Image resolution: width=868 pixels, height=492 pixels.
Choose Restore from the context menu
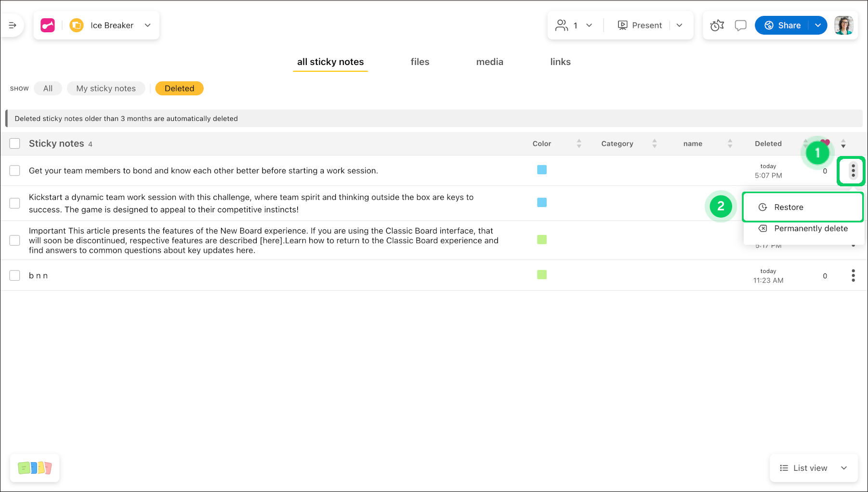pos(789,207)
